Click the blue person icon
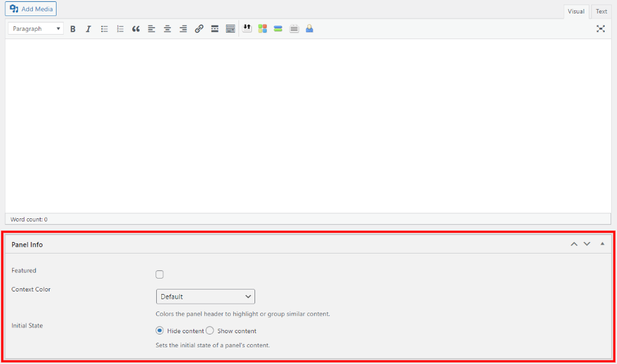 (310, 28)
